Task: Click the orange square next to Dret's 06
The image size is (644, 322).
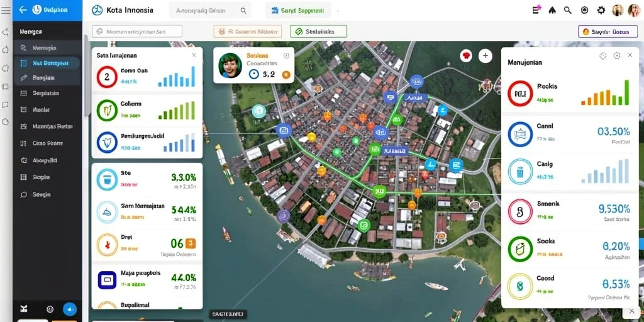Action: (x=190, y=243)
